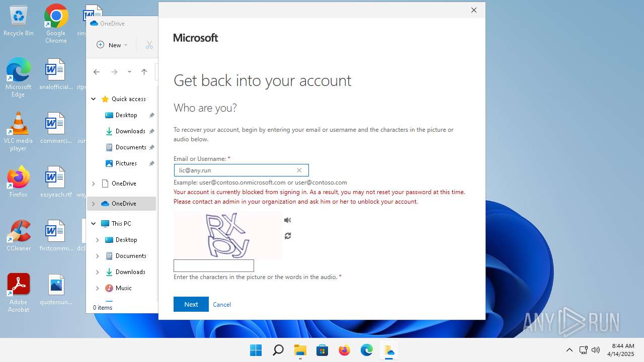
Task: Show hidden system tray icons
Action: point(570,350)
